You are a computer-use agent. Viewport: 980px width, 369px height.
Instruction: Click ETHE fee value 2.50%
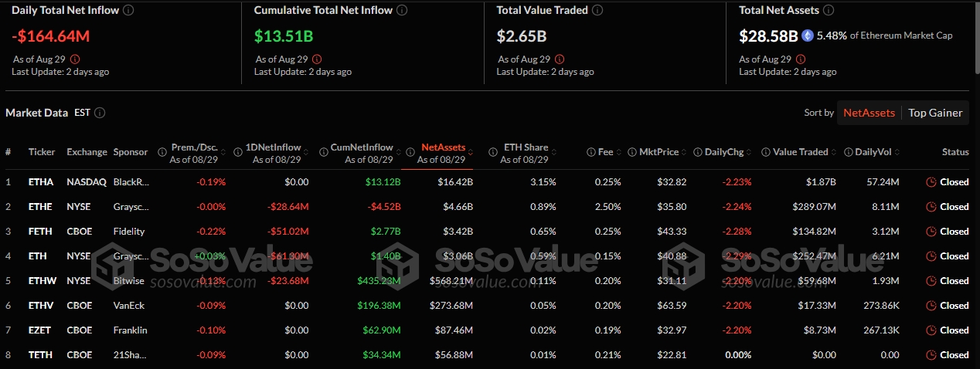[607, 207]
